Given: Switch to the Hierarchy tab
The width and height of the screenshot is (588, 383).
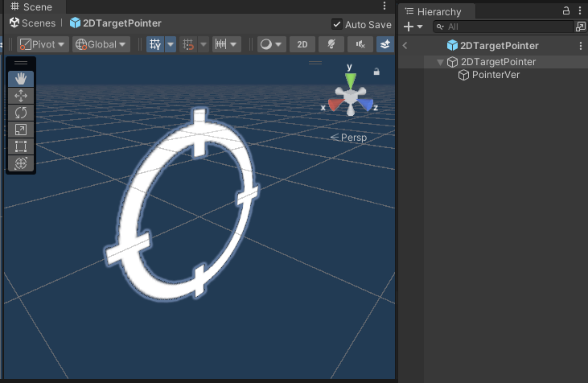Looking at the screenshot, I should (x=438, y=11).
